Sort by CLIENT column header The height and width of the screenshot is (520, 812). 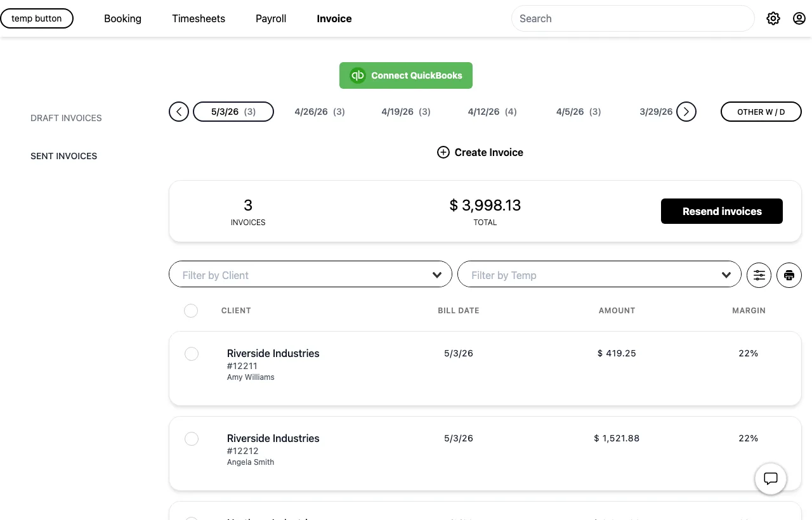point(236,311)
